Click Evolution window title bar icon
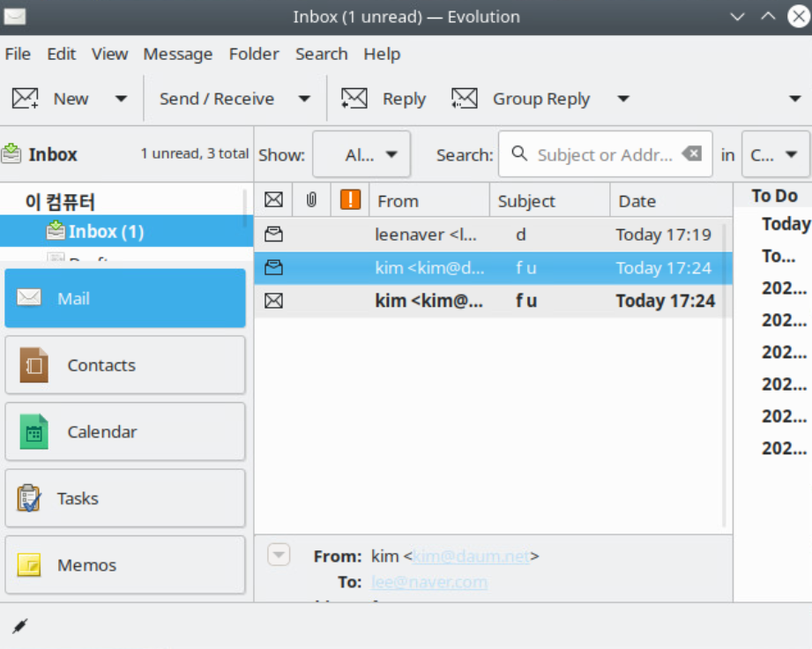812x649 pixels. pos(15,17)
